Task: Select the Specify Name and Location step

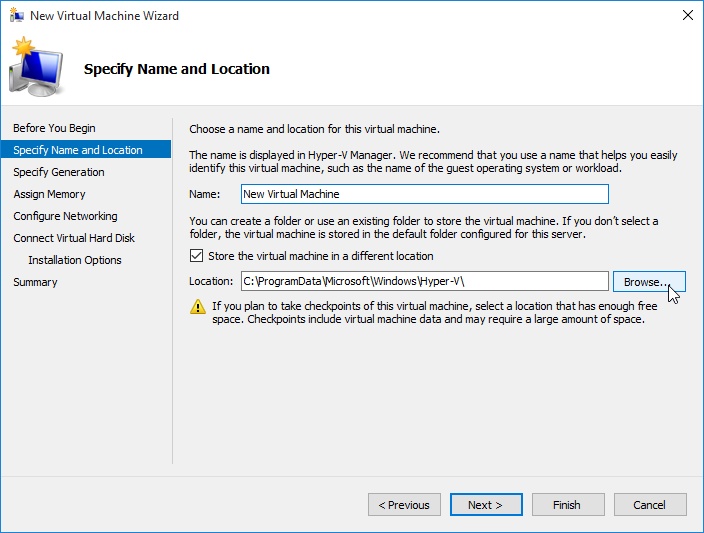Action: [x=86, y=150]
